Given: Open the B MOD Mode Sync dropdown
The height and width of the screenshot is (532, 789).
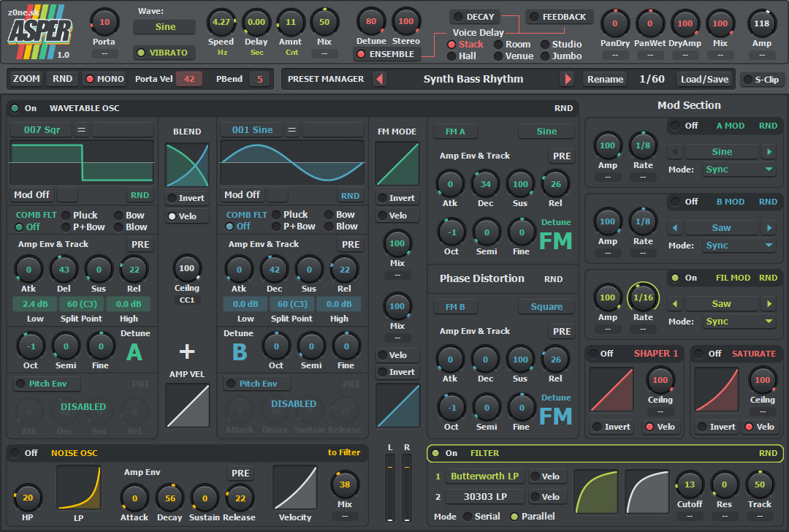Looking at the screenshot, I should (x=739, y=246).
